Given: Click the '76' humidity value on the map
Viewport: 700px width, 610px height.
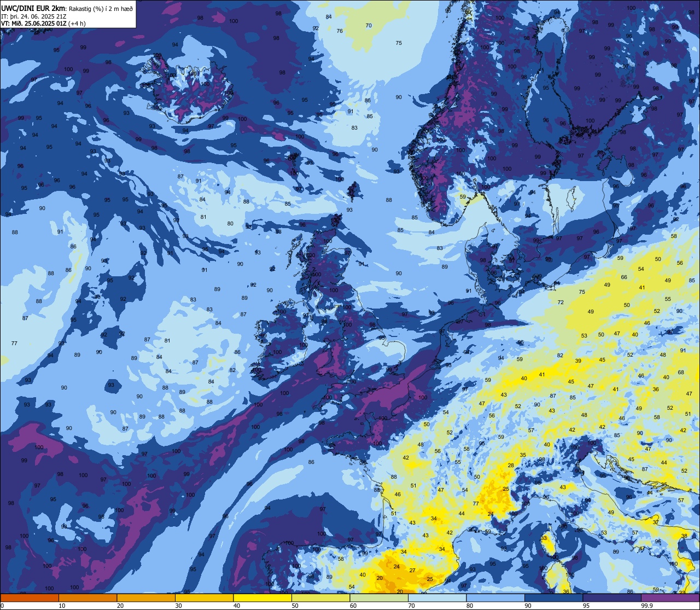Looking at the screenshot, I should [x=340, y=31].
